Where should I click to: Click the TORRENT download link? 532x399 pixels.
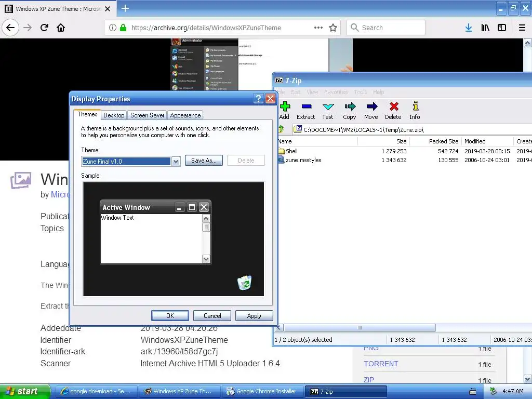tap(381, 364)
